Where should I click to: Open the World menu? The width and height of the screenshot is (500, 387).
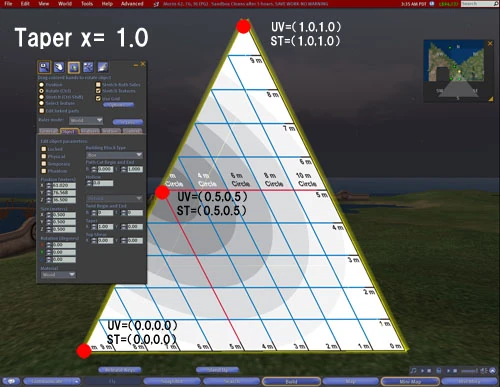pyautogui.click(x=65, y=4)
